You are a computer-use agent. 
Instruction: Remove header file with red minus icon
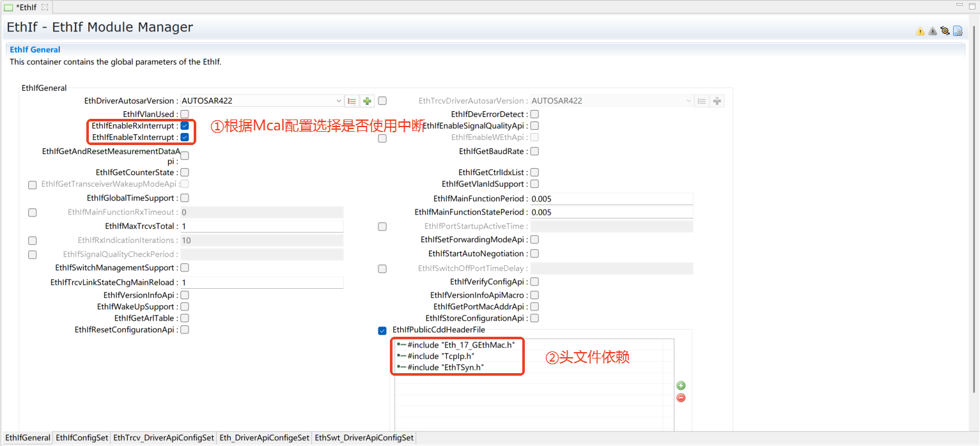coord(681,397)
